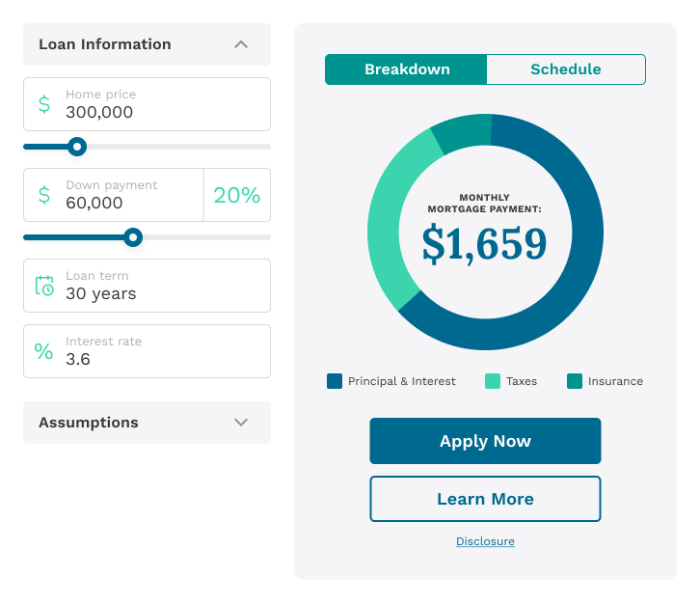Image resolution: width=700 pixels, height=604 pixels.
Task: Click the Taxes legend color swatch
Action: pos(493,381)
